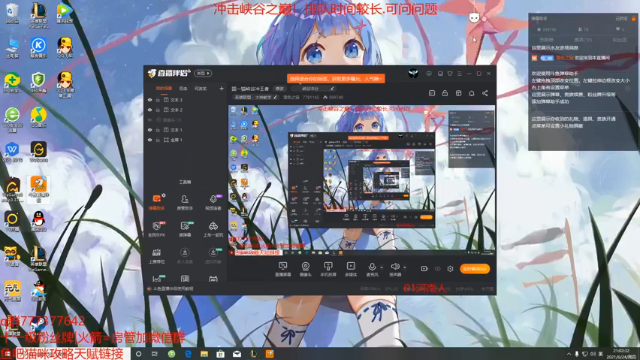Viewport: 640px width, 360px height.
Task: Edit the game partition tag
Action: pyautogui.click(x=256, y=97)
